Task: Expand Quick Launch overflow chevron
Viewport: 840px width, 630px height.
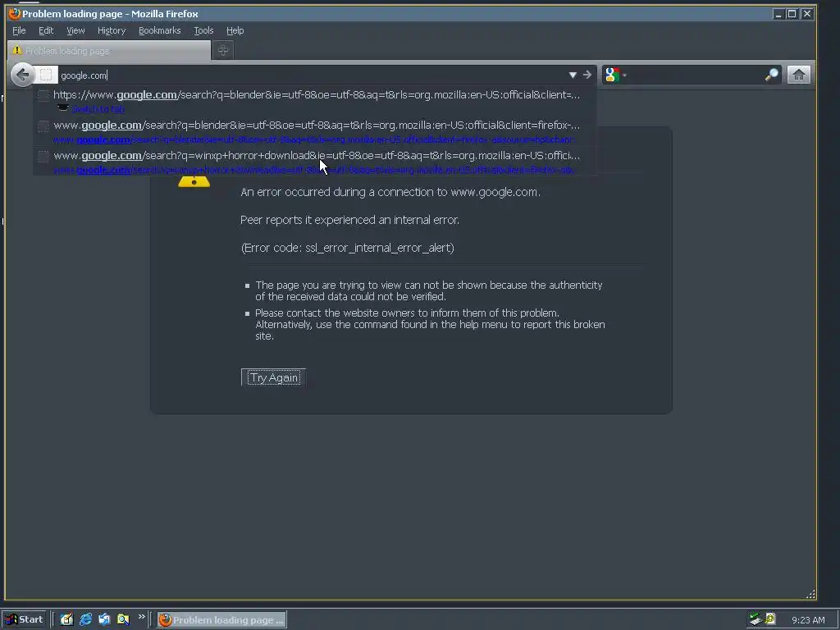Action: [x=141, y=617]
